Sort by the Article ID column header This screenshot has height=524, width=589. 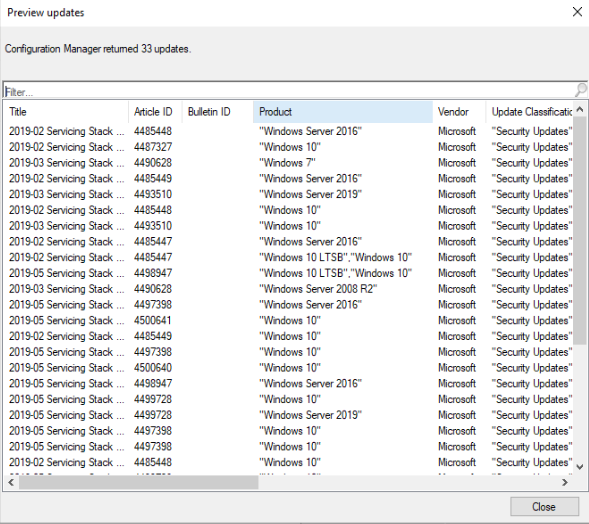pyautogui.click(x=155, y=112)
